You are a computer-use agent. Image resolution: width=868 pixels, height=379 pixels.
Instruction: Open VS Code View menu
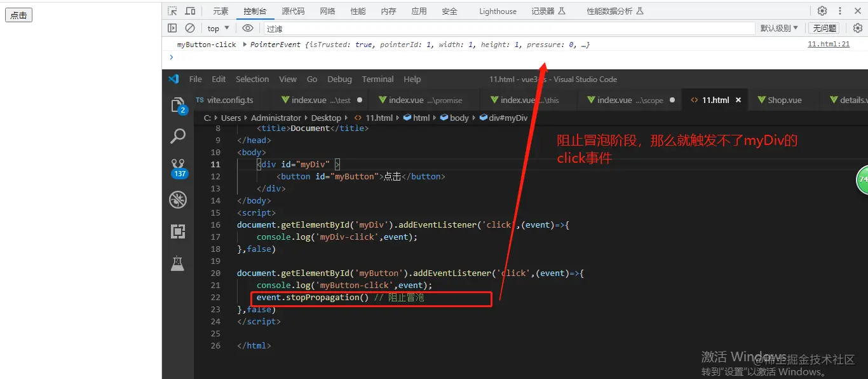point(288,79)
